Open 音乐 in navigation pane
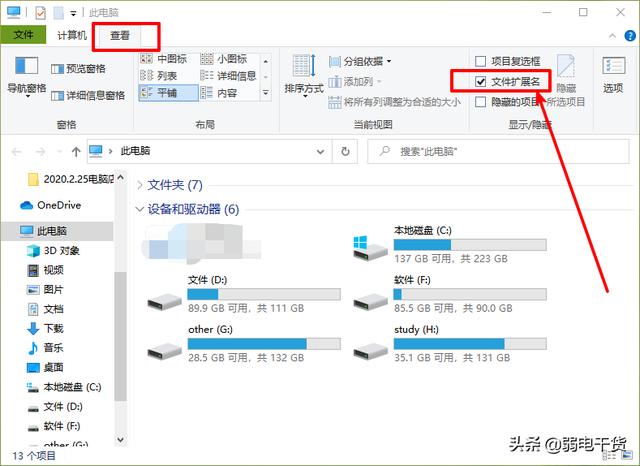 (x=46, y=348)
